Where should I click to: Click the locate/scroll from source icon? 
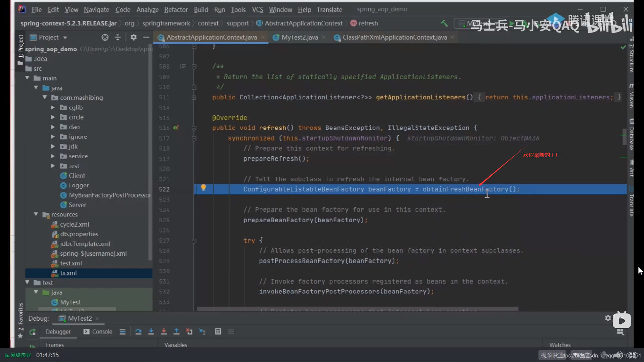click(105, 37)
